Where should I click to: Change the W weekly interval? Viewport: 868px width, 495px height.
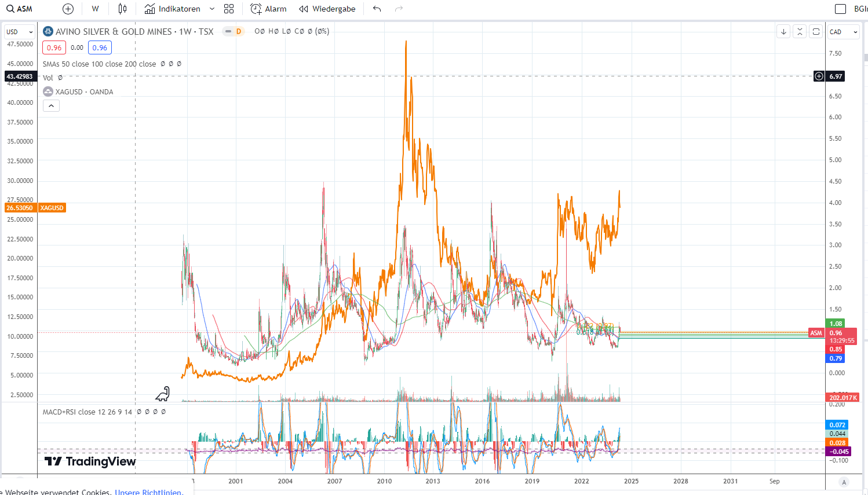pyautogui.click(x=95, y=9)
